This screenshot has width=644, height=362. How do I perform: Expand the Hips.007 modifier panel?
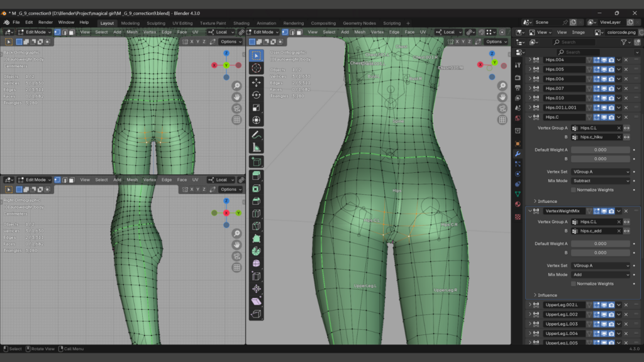pos(530,89)
